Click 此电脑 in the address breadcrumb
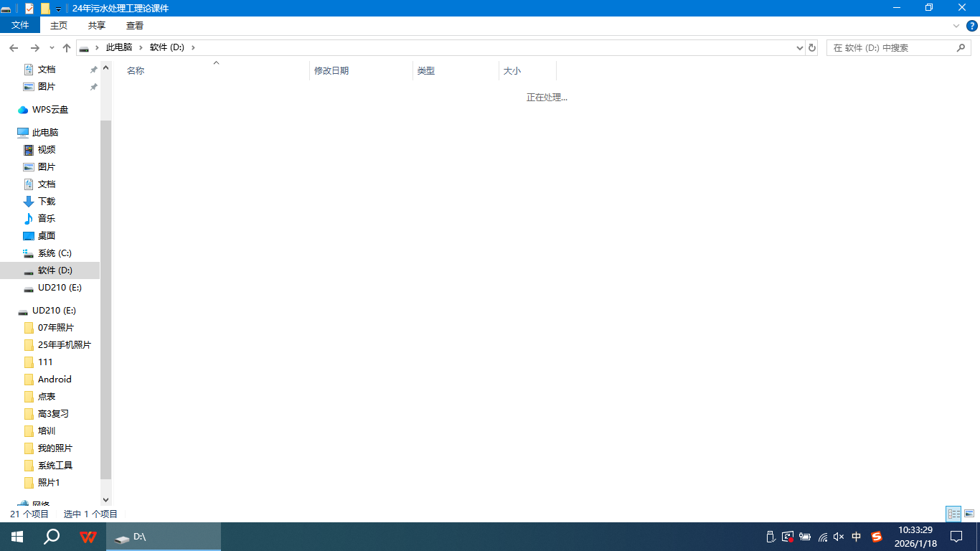The image size is (980, 551). coord(119,47)
